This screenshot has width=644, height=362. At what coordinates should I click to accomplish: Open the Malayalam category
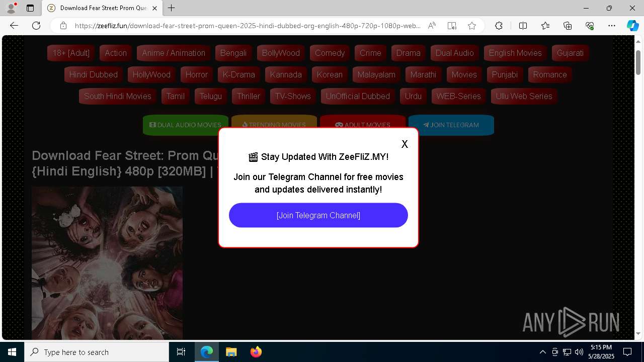[376, 74]
